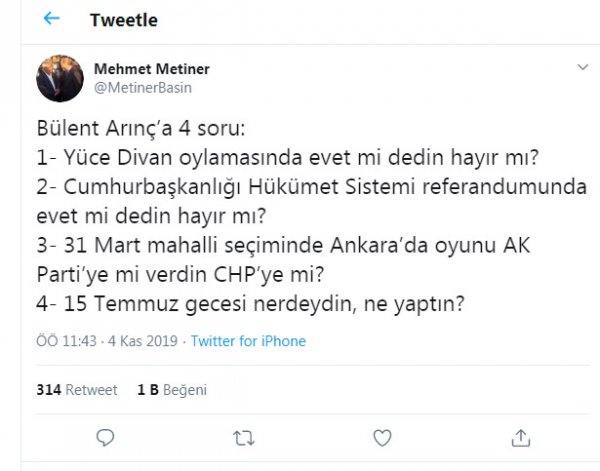
Task: Open the Mehmet Metiner display name link
Action: 151,69
